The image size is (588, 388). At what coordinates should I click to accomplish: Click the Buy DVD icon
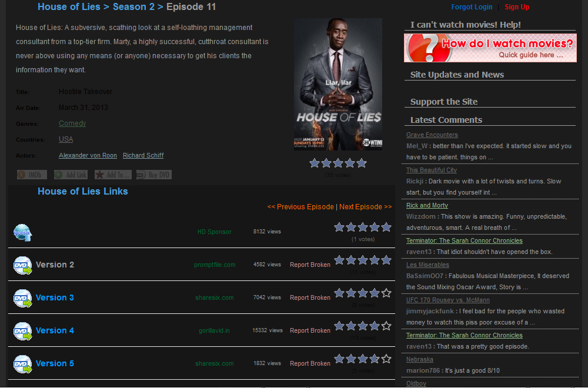[x=153, y=174]
